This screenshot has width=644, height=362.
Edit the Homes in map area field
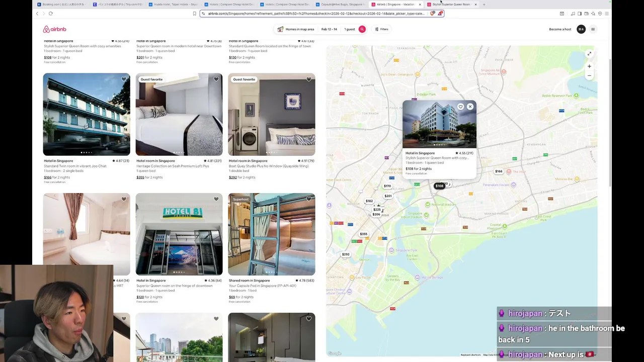[x=296, y=29]
